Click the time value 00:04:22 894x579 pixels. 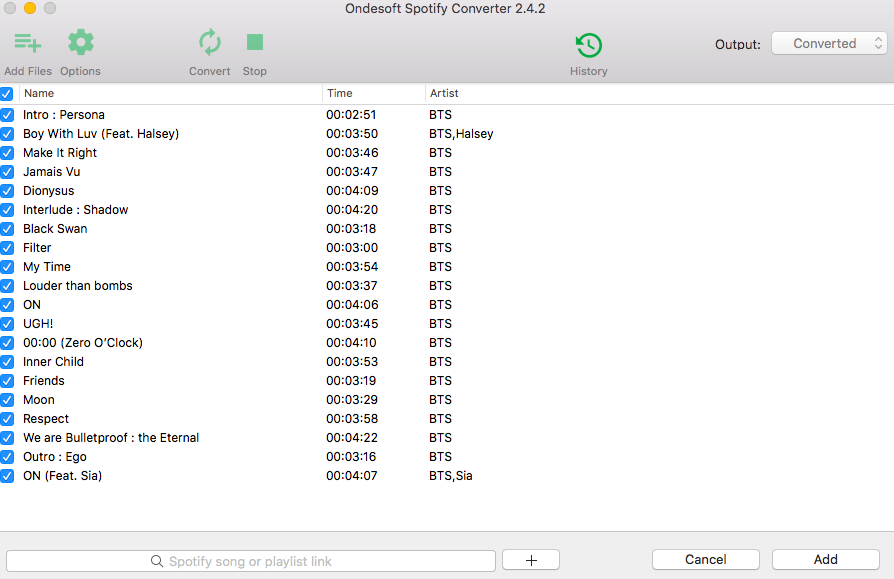[x=352, y=438]
